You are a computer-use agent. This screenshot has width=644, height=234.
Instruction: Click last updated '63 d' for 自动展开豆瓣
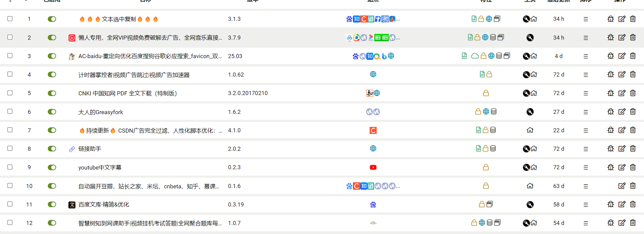tap(558, 186)
